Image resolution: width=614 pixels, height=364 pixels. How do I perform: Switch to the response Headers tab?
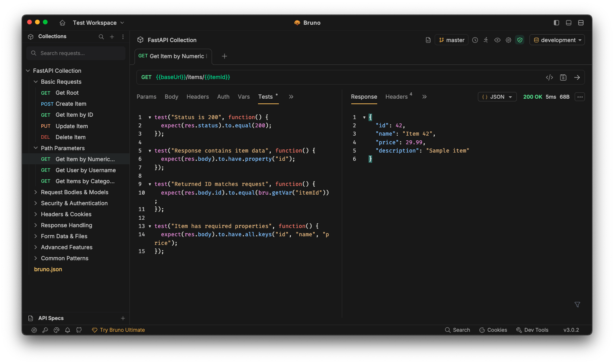396,97
